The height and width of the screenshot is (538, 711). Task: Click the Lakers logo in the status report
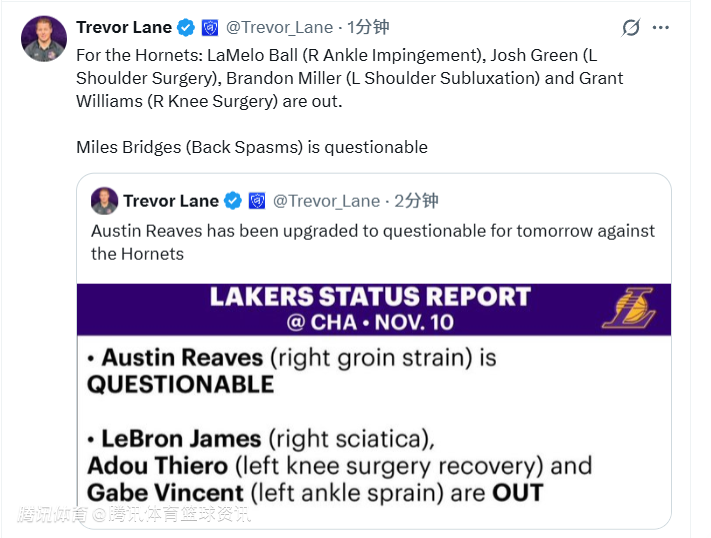629,307
